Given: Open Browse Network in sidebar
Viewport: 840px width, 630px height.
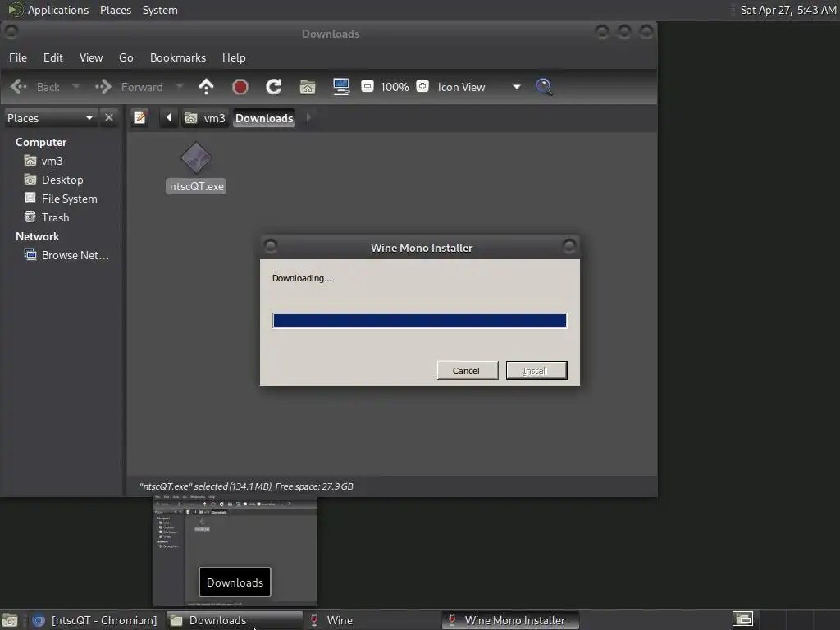Looking at the screenshot, I should point(75,255).
